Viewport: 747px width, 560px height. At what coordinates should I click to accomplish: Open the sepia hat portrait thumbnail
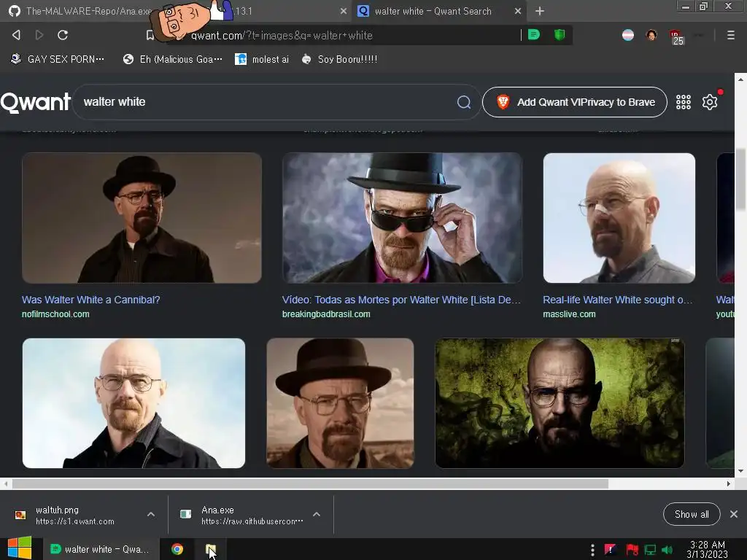(340, 403)
